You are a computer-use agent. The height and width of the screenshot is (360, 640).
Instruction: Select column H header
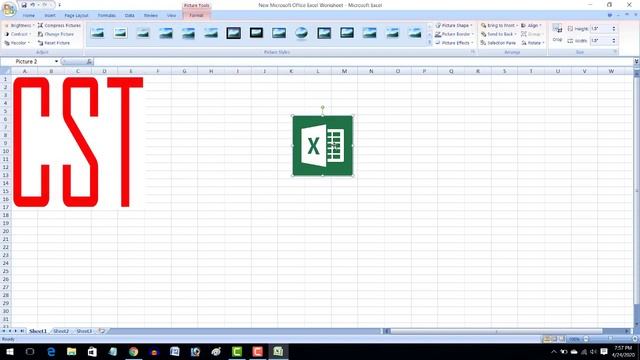[211, 71]
